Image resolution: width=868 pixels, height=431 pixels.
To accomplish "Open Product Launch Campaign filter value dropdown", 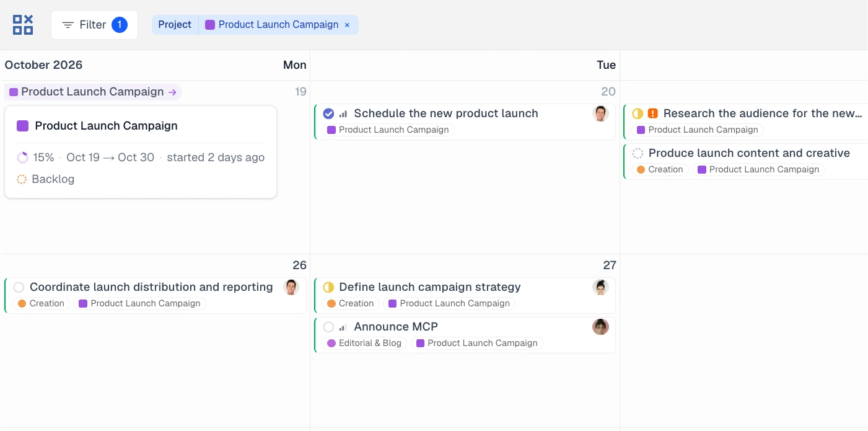I will (x=272, y=25).
